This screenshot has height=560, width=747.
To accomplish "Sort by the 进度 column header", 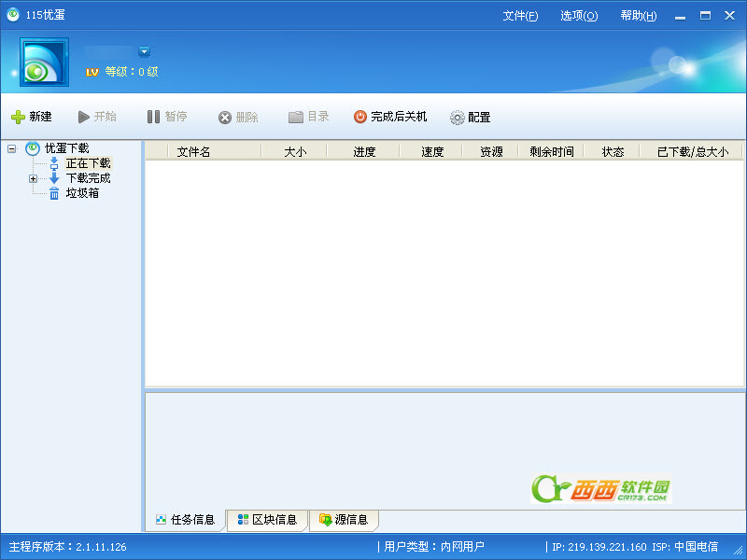I will (x=364, y=152).
